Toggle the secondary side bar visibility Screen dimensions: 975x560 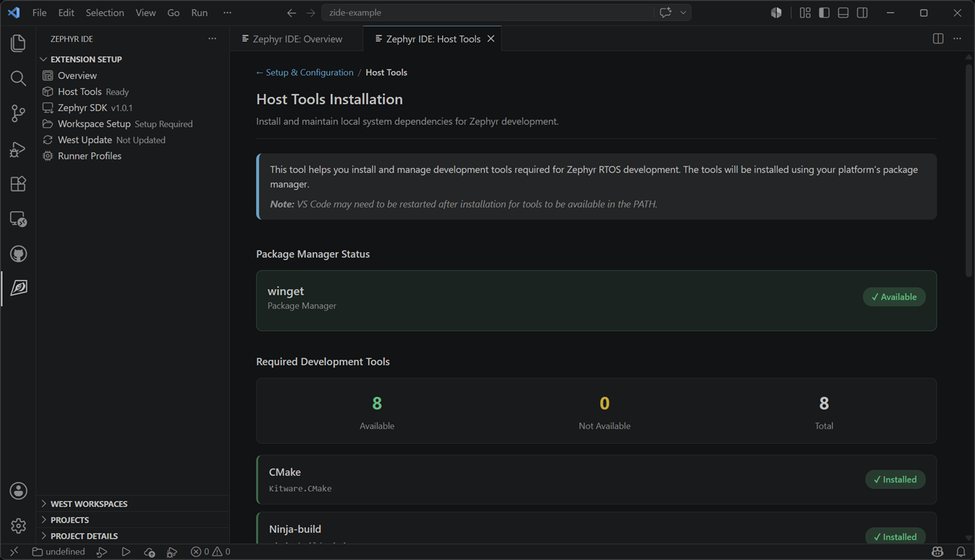[x=862, y=13]
